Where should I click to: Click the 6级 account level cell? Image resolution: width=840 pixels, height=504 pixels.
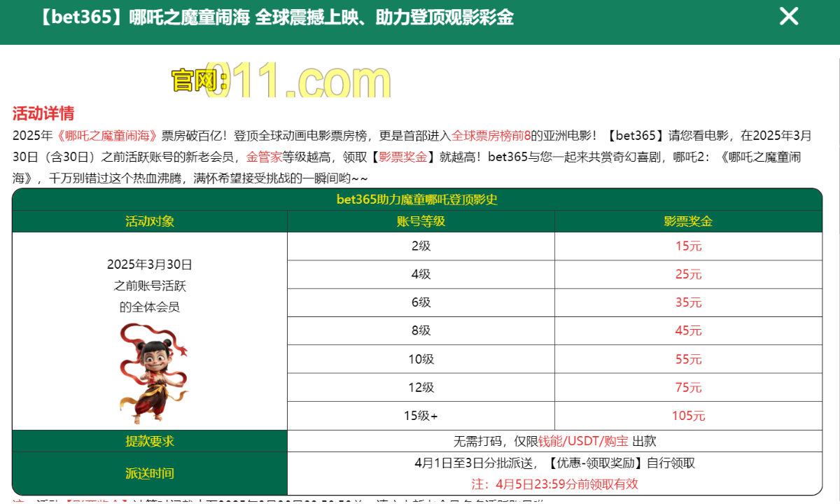(421, 302)
